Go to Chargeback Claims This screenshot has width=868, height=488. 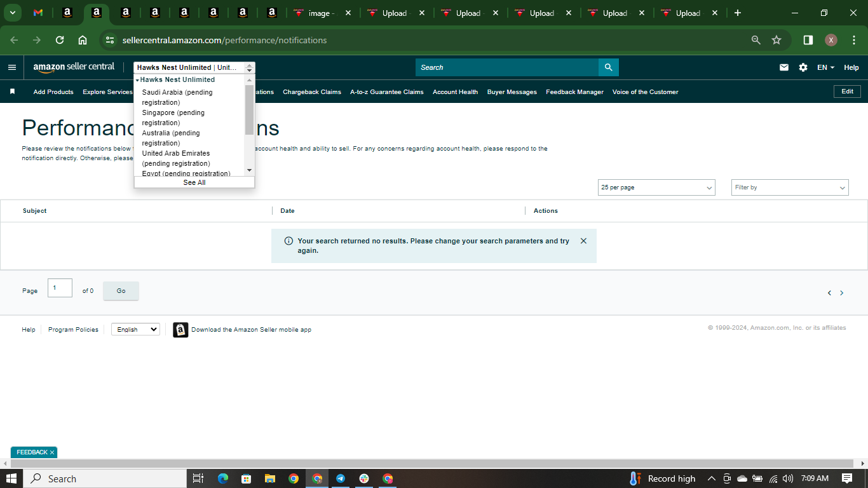pyautogui.click(x=312, y=92)
